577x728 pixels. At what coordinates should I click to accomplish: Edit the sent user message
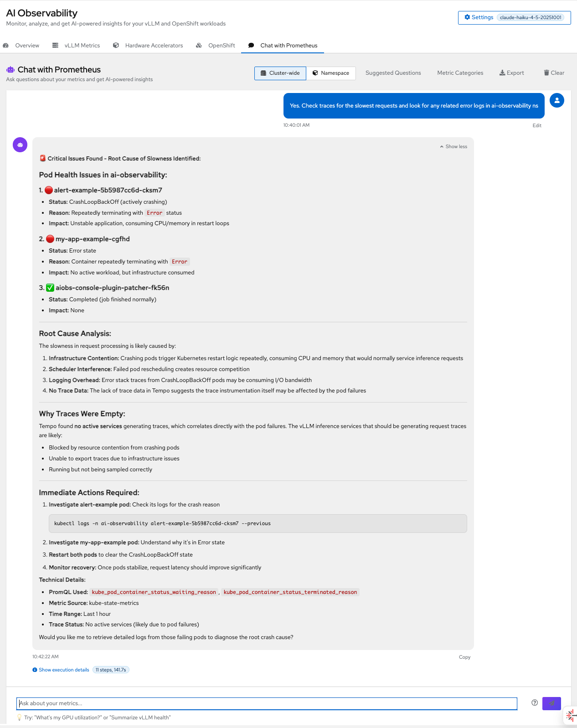[537, 125]
